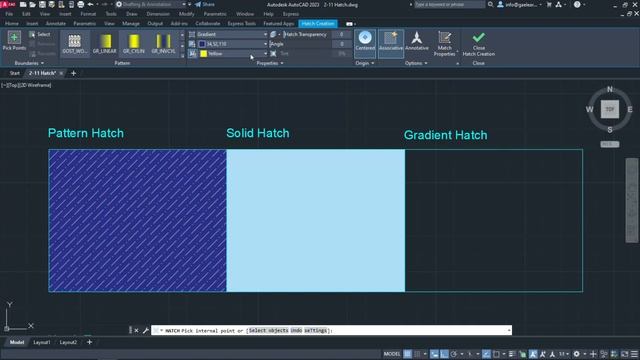Click the command line customize wrench icon
The image size is (640, 360).
coord(146,330)
